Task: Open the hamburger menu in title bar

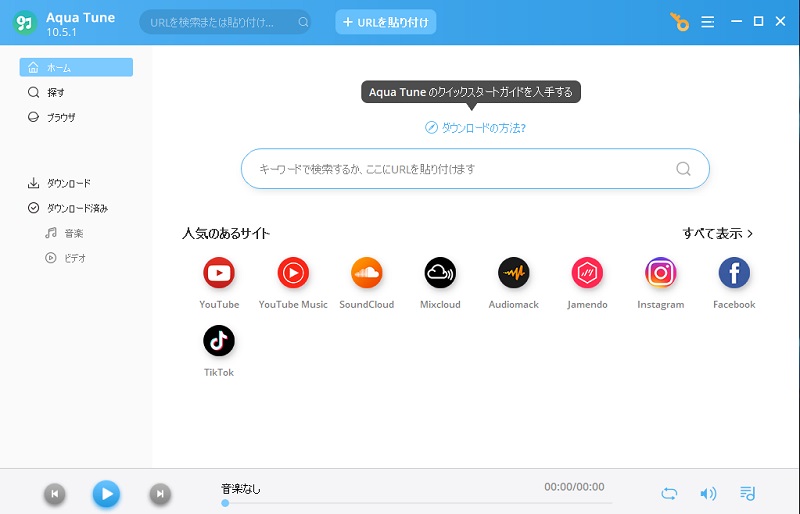Action: [x=707, y=22]
